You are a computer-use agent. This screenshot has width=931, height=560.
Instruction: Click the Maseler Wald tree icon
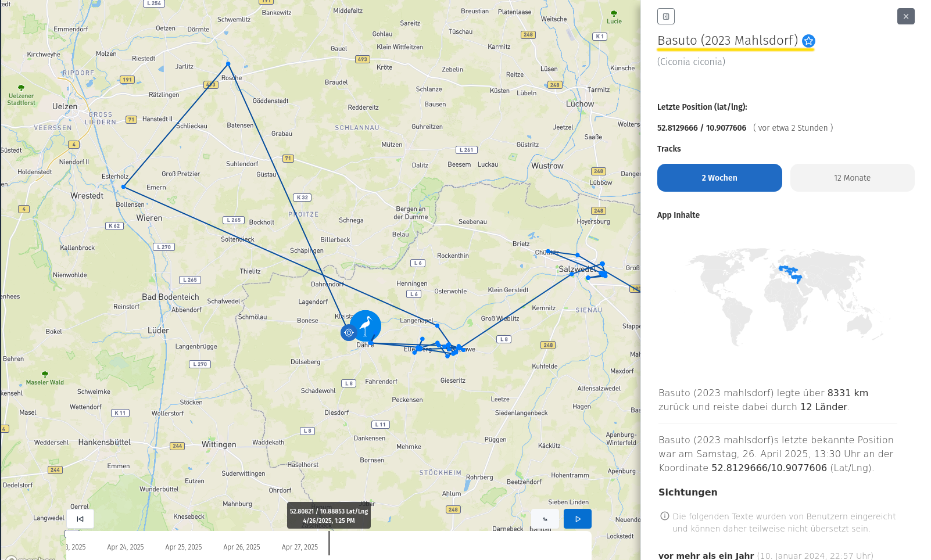coord(45,375)
